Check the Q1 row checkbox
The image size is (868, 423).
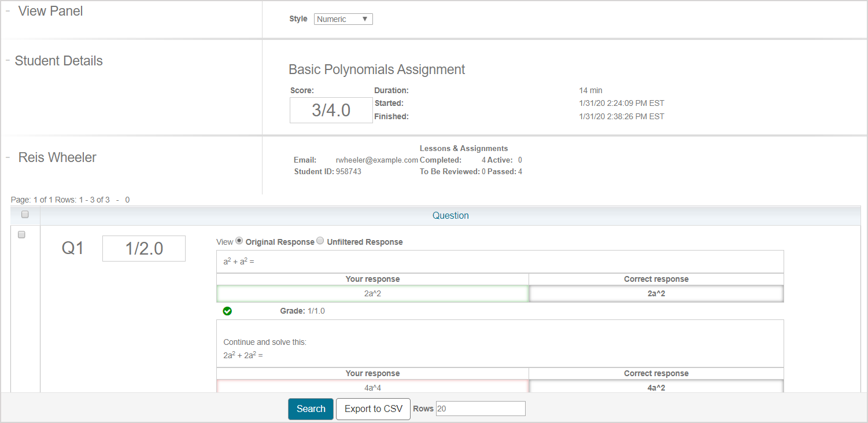(x=22, y=234)
